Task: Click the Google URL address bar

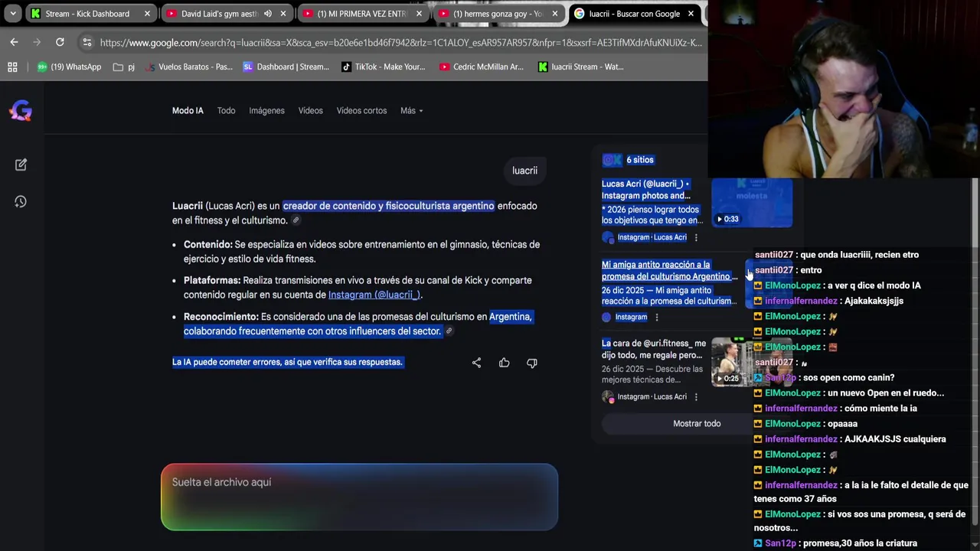Action: click(x=400, y=43)
